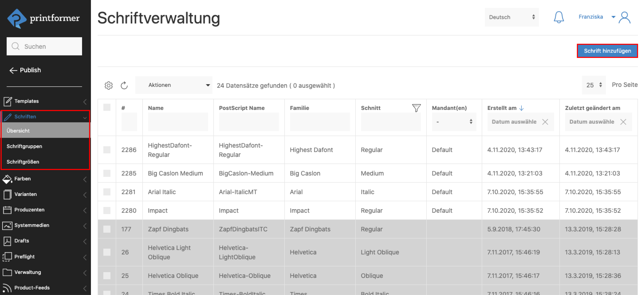Open the Aktionen dropdown
The width and height of the screenshot is (644, 295).
pyautogui.click(x=174, y=85)
